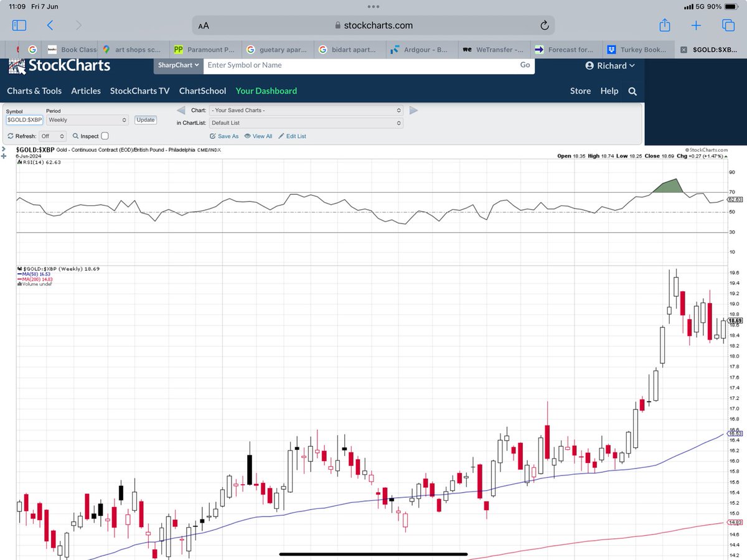Click the MA(50) 16.53 legend label
The width and height of the screenshot is (747, 560).
34,274
